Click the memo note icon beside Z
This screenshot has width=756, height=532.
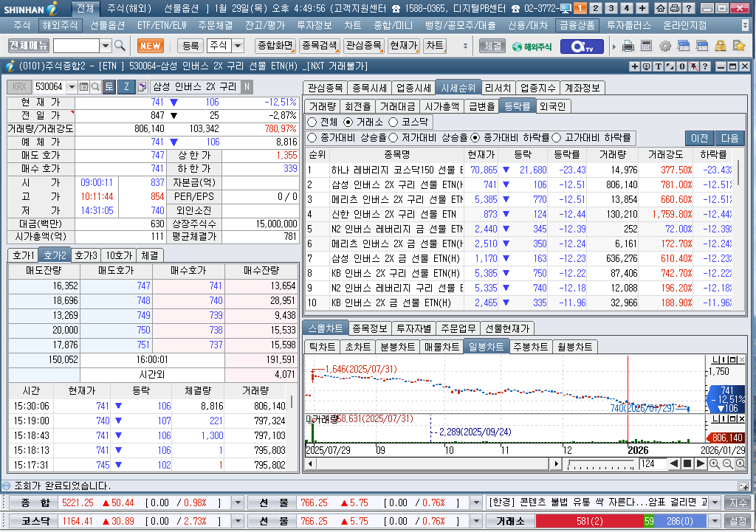(142, 87)
